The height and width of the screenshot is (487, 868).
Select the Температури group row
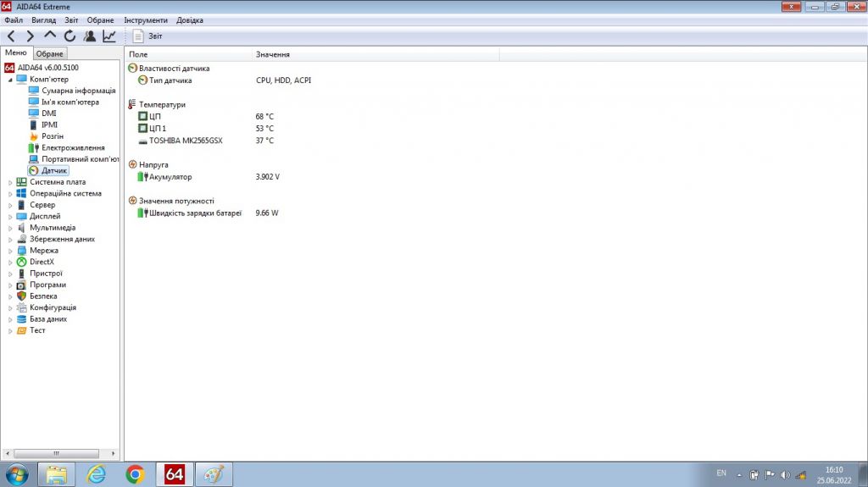pyautogui.click(x=162, y=104)
